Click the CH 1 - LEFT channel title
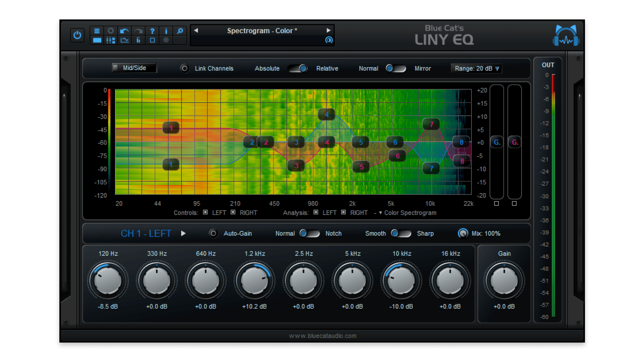 (x=146, y=233)
